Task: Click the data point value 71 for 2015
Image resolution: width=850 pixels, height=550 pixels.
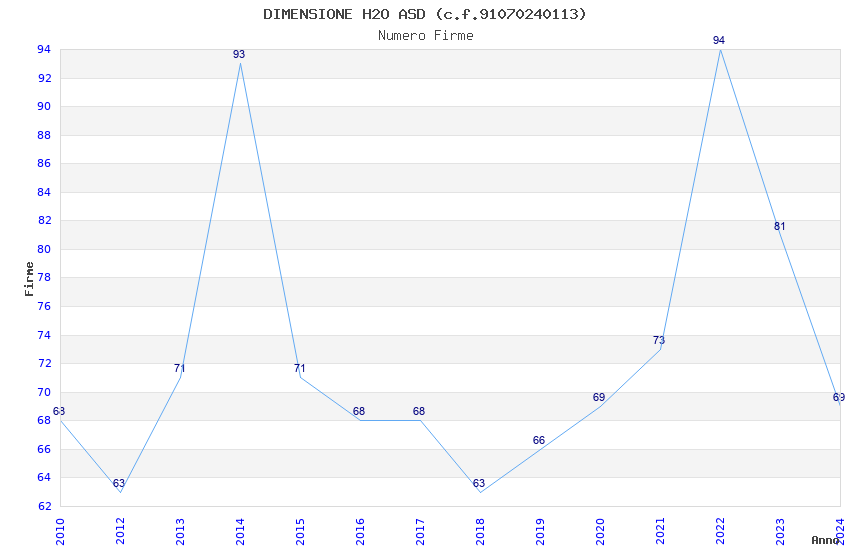Action: pos(299,368)
